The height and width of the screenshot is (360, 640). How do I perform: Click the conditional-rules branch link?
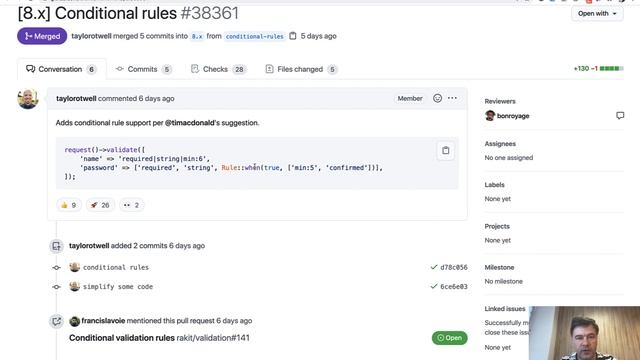point(254,36)
